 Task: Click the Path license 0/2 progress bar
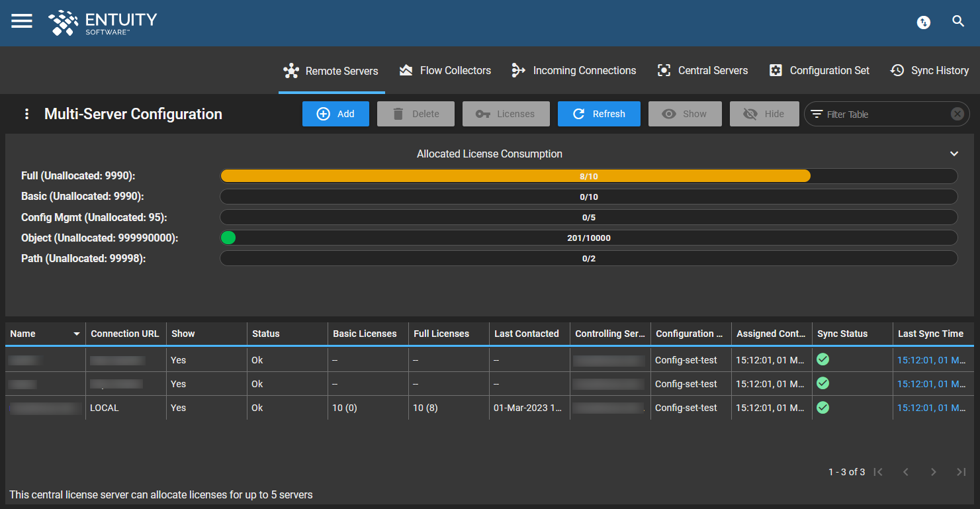(x=588, y=258)
